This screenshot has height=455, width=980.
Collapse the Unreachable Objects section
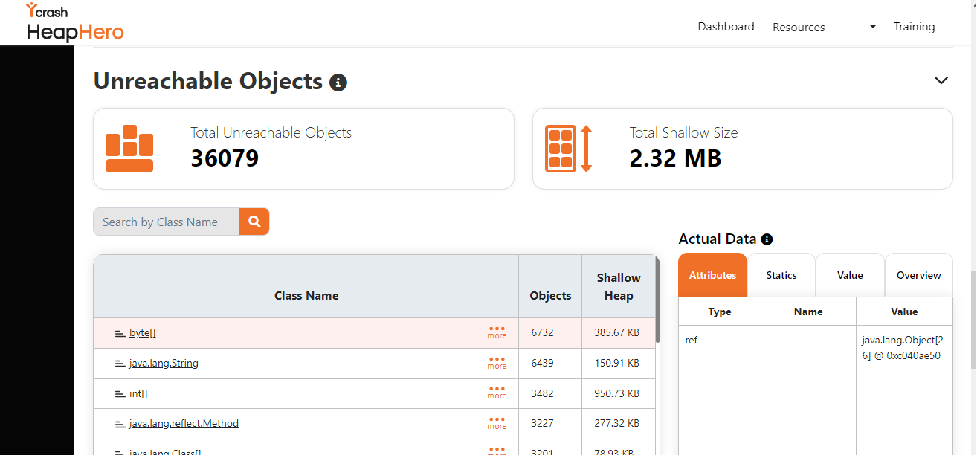pos(941,80)
